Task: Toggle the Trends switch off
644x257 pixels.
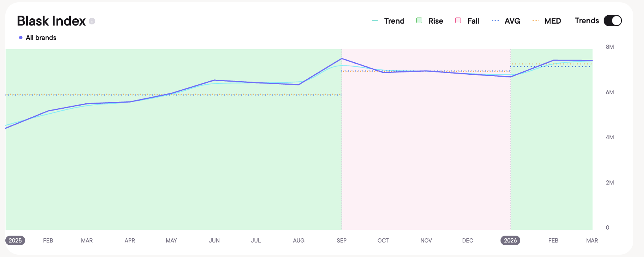Action: point(612,21)
